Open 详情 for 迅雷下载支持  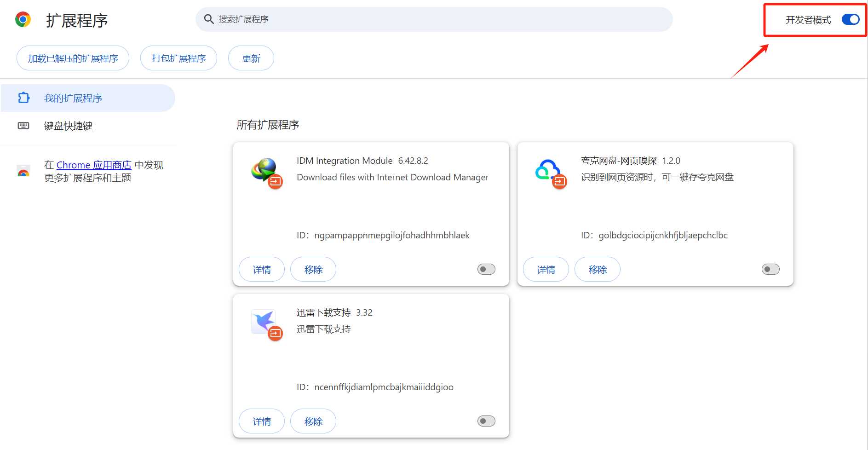pyautogui.click(x=262, y=421)
